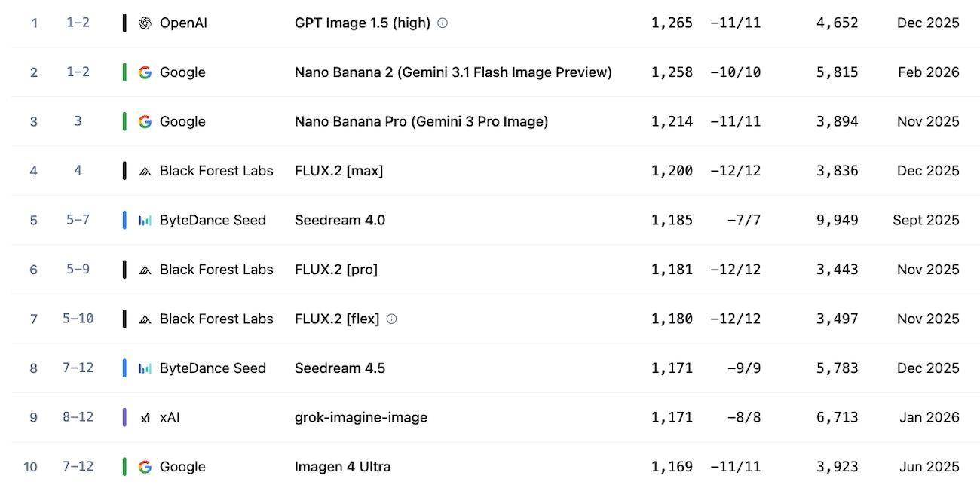This screenshot has height=488, width=980.
Task: Click the xAI logo icon
Action: tap(145, 418)
